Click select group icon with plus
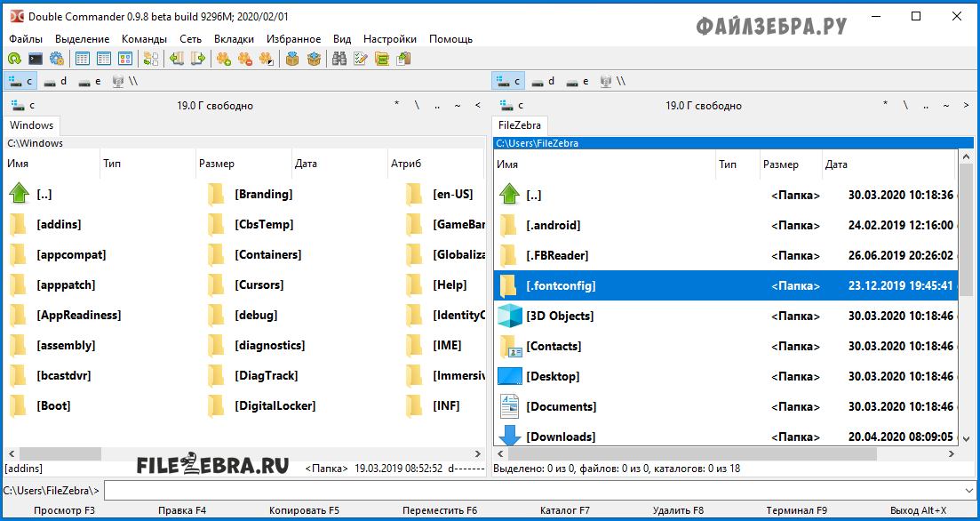Screen dimensions: 980x521 (224, 59)
